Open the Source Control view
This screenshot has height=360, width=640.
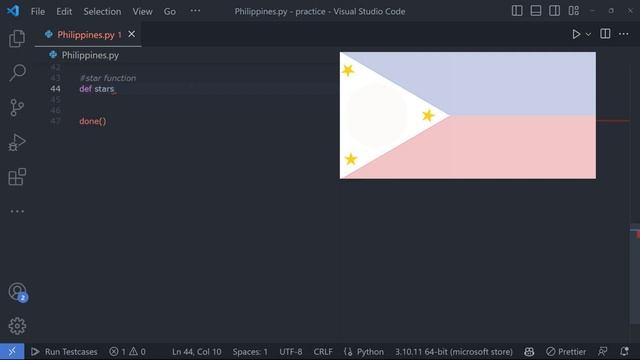(x=17, y=107)
